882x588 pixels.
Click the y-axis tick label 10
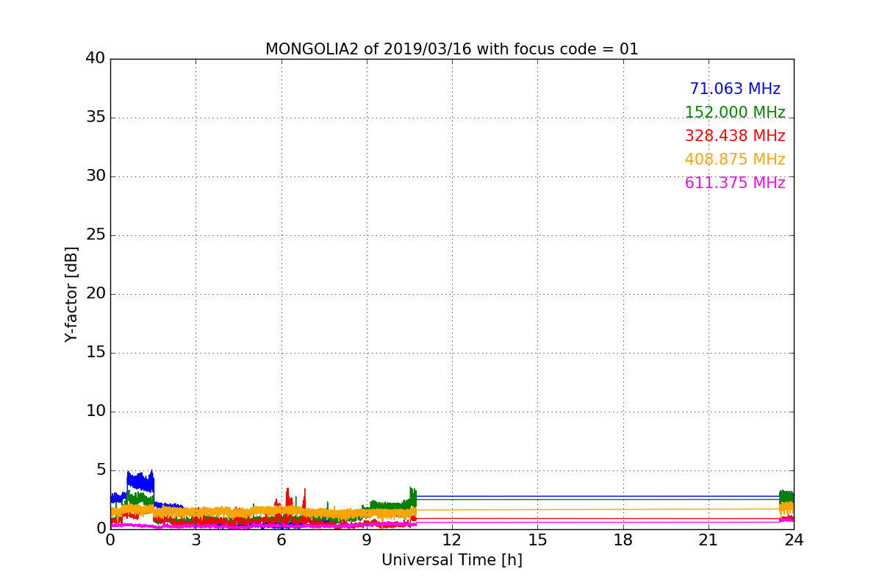click(96, 412)
